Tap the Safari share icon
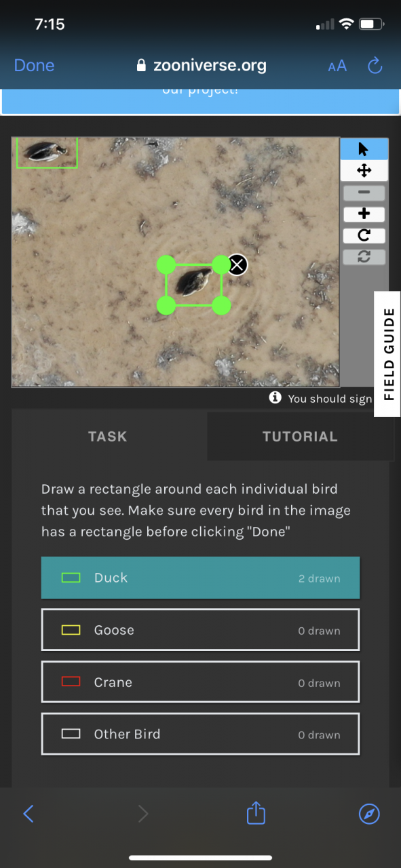 256,812
